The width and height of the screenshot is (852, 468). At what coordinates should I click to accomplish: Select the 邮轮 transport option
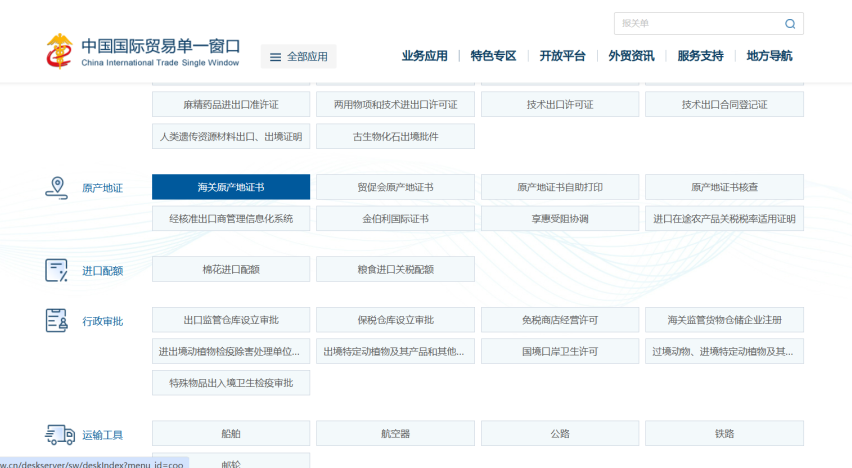tap(231, 461)
